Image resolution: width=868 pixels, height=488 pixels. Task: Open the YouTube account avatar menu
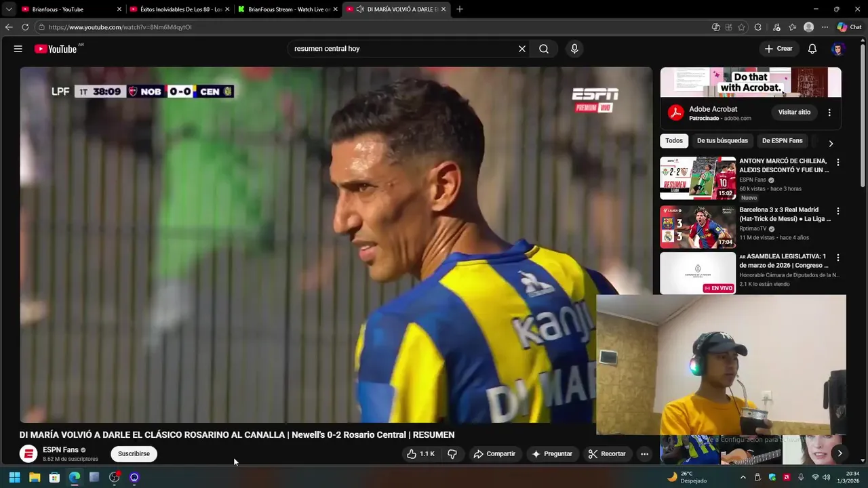(838, 49)
